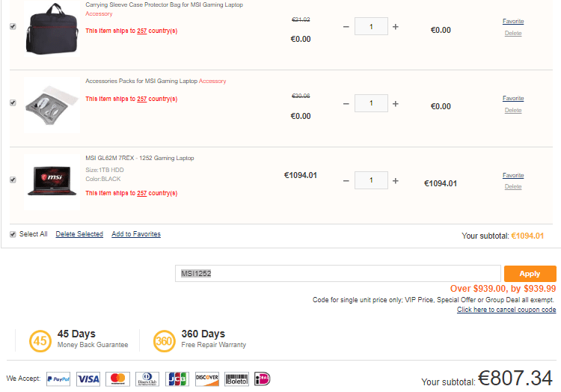The height and width of the screenshot is (392, 561).
Task: Click the Boleto payment icon
Action: click(236, 379)
